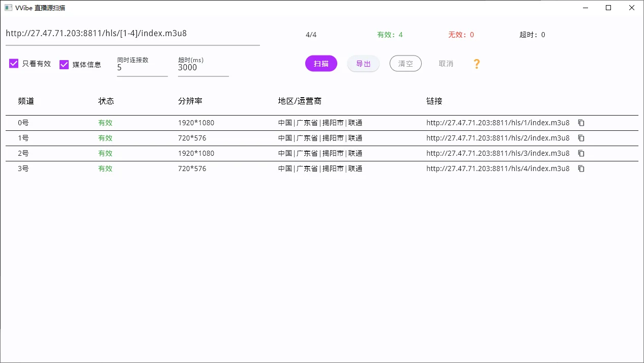Image resolution: width=644 pixels, height=363 pixels.
Task: Toggle the 只看有效 checkbox
Action: tap(14, 64)
